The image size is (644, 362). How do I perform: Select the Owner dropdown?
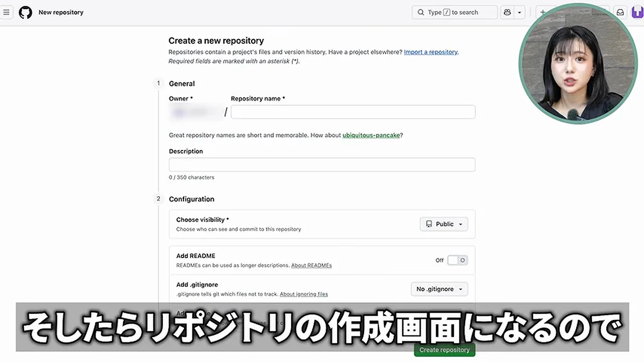click(x=196, y=112)
